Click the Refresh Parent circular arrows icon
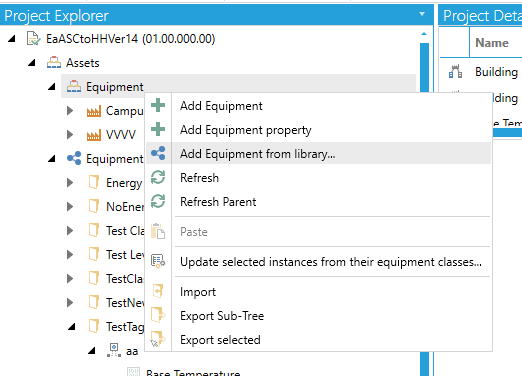522x376 pixels. click(158, 201)
